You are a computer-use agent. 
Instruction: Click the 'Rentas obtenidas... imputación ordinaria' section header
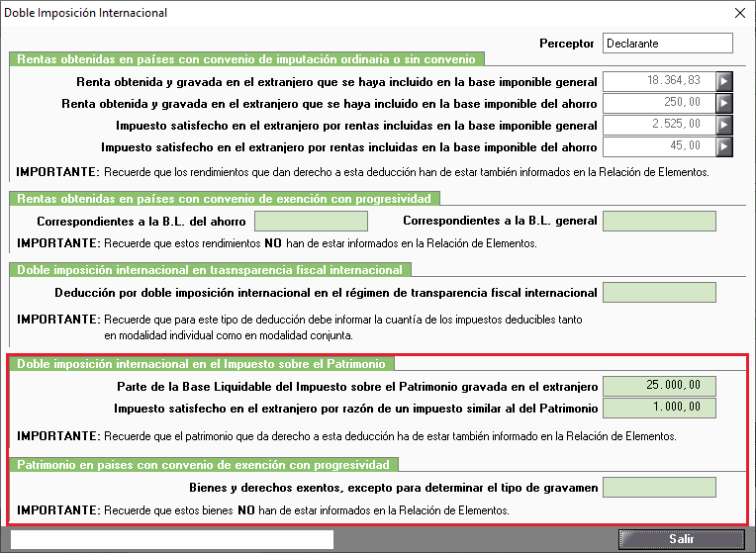pos(246,59)
